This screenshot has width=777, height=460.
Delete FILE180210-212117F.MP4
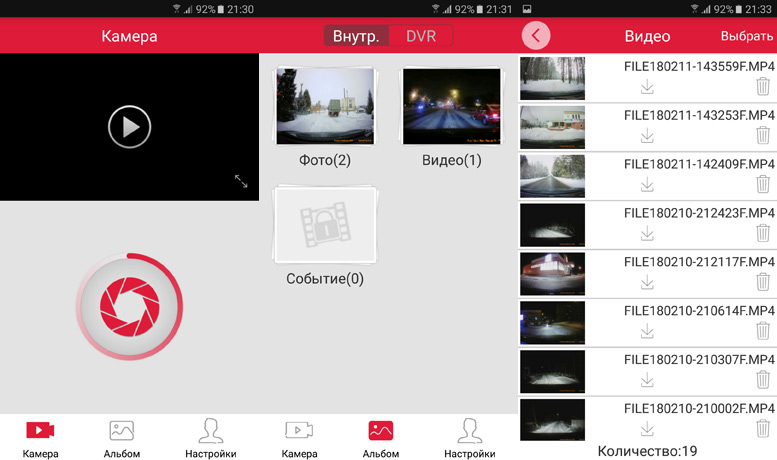[x=763, y=282]
